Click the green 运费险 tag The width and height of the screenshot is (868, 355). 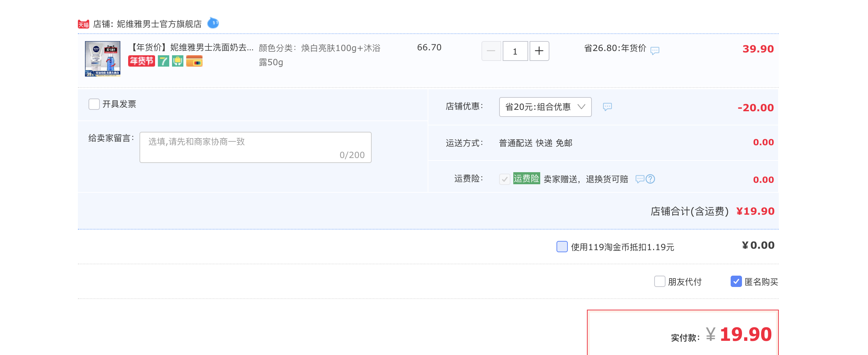tap(526, 178)
